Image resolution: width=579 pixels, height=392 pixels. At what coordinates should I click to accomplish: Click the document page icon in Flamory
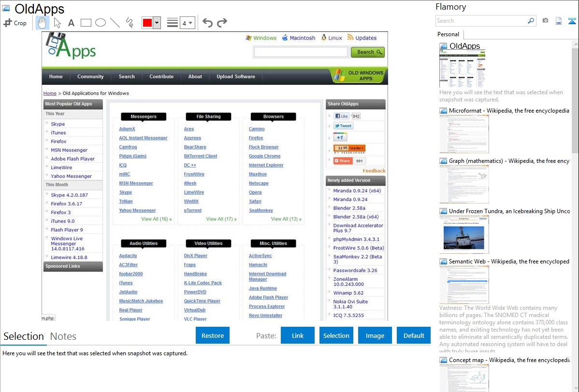pos(559,21)
